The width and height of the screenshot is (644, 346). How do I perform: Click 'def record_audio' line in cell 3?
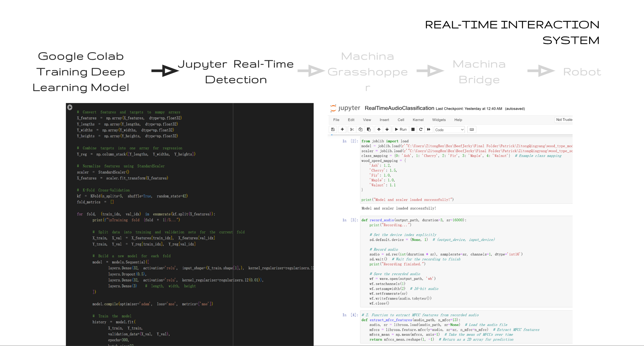pos(414,220)
